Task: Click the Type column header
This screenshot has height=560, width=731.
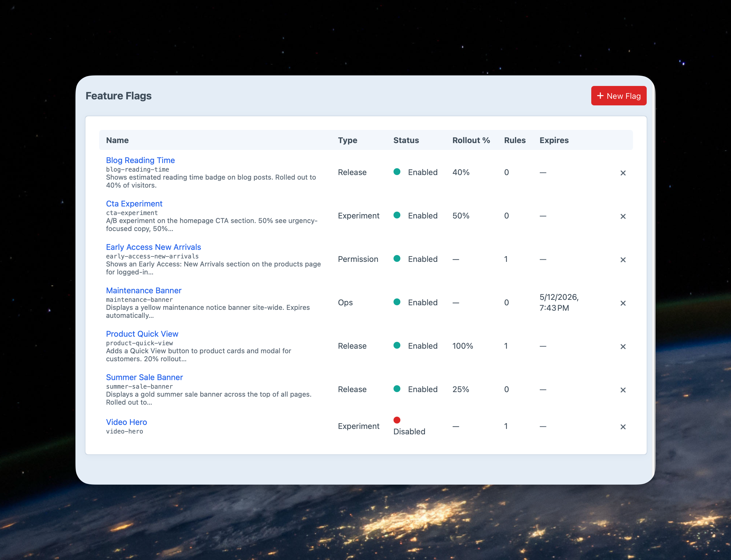Action: pyautogui.click(x=347, y=140)
